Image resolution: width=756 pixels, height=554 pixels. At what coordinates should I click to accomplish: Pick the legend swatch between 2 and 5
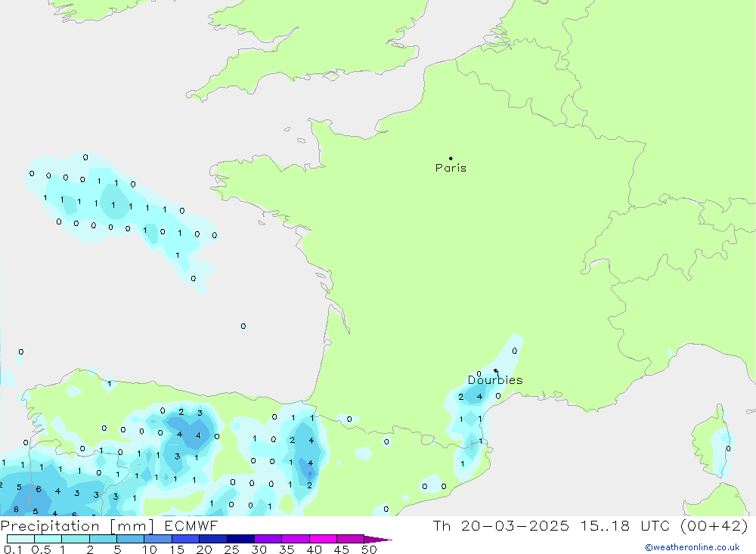click(103, 539)
